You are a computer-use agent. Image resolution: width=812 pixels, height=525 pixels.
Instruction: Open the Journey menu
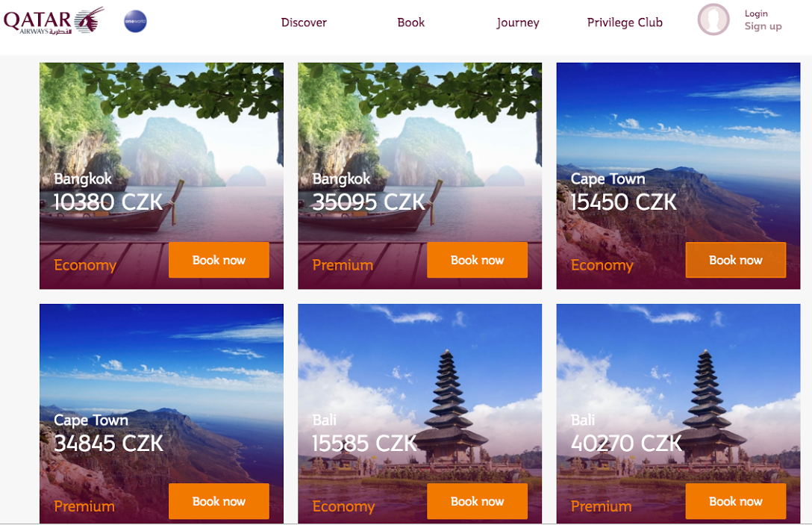tap(518, 23)
